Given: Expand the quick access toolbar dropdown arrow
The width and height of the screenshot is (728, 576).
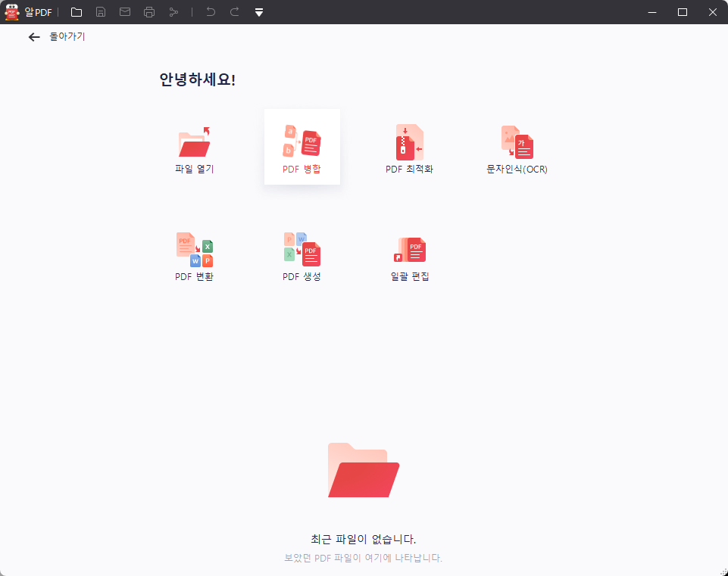Looking at the screenshot, I should tap(259, 13).
